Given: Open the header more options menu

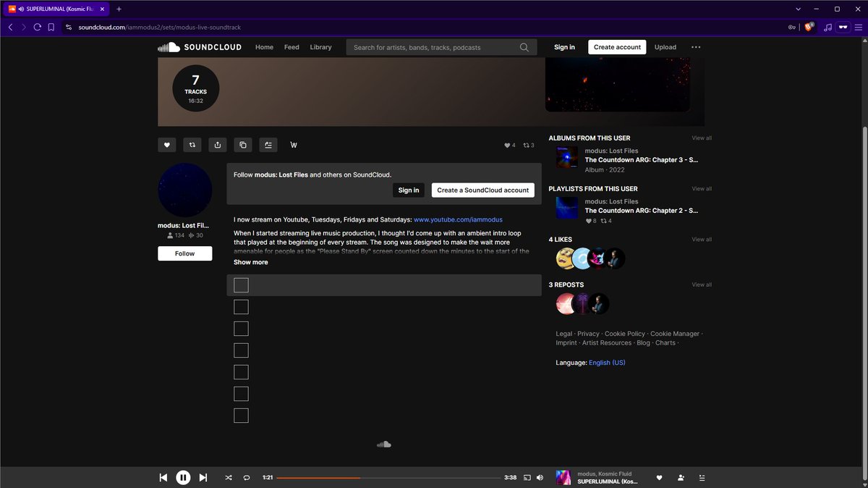Looking at the screenshot, I should 696,47.
